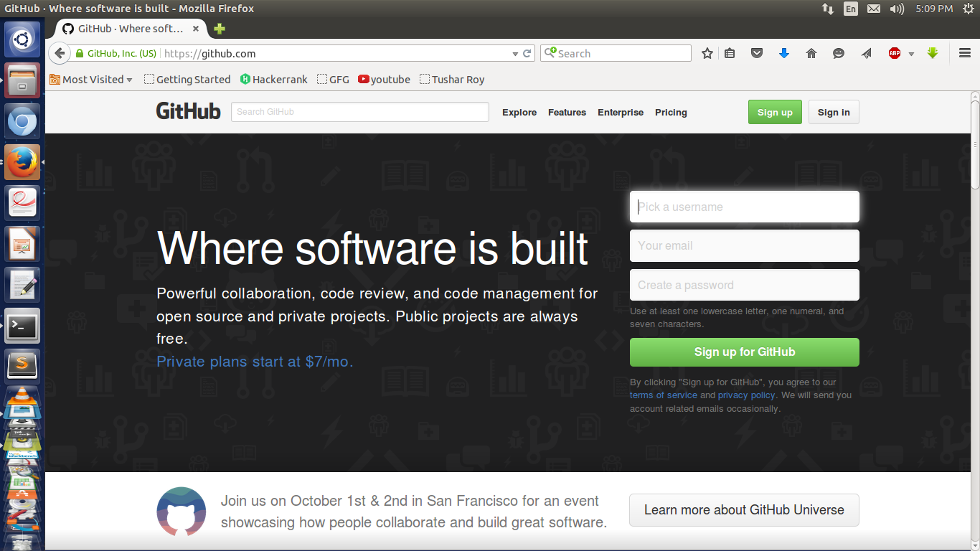
Task: Open Ubuntu Dash from the launcher
Action: point(22,39)
